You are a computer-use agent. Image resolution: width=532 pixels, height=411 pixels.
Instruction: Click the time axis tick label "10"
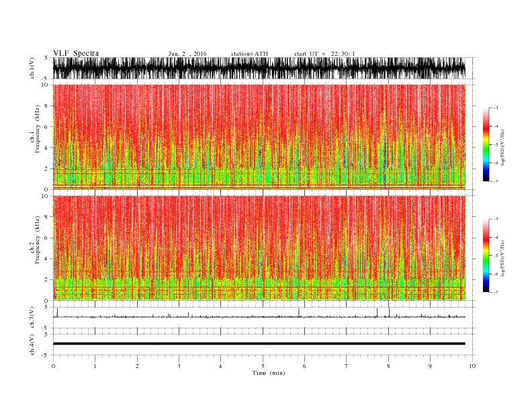tap(472, 366)
